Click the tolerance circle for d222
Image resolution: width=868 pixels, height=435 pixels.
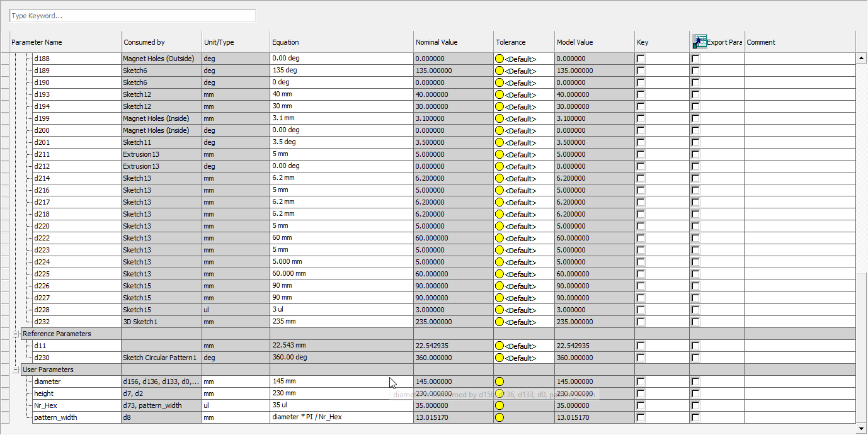pos(500,238)
